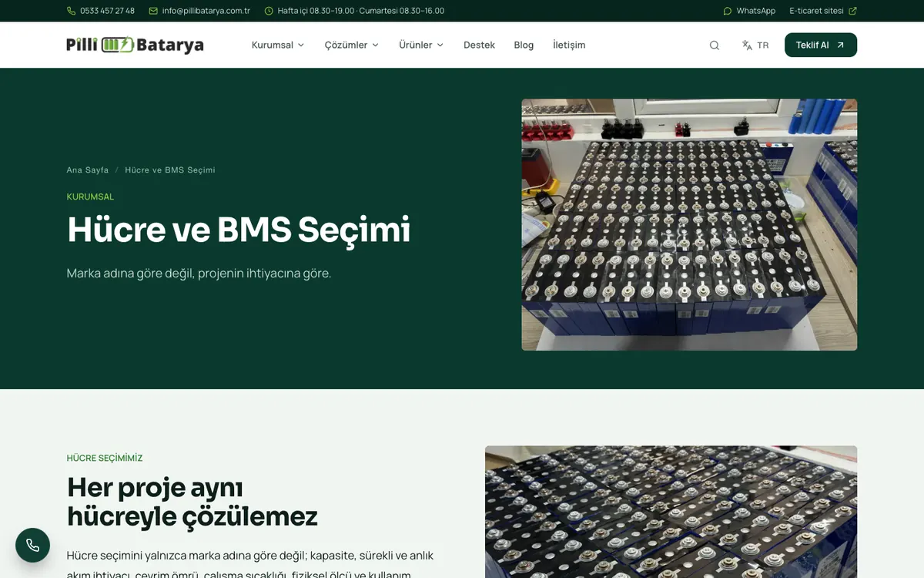Click the clock working hours icon

click(x=269, y=11)
